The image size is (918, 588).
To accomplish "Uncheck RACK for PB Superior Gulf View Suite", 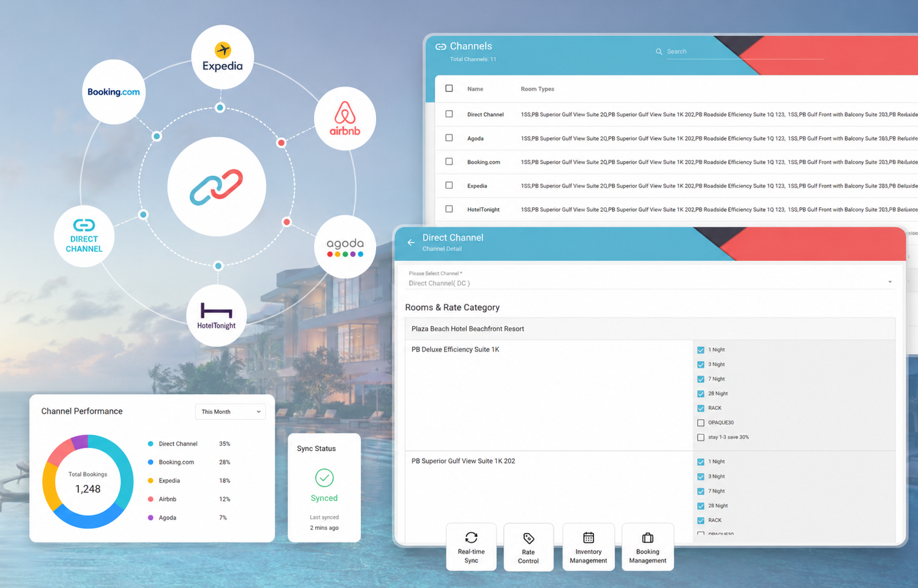I will (701, 521).
